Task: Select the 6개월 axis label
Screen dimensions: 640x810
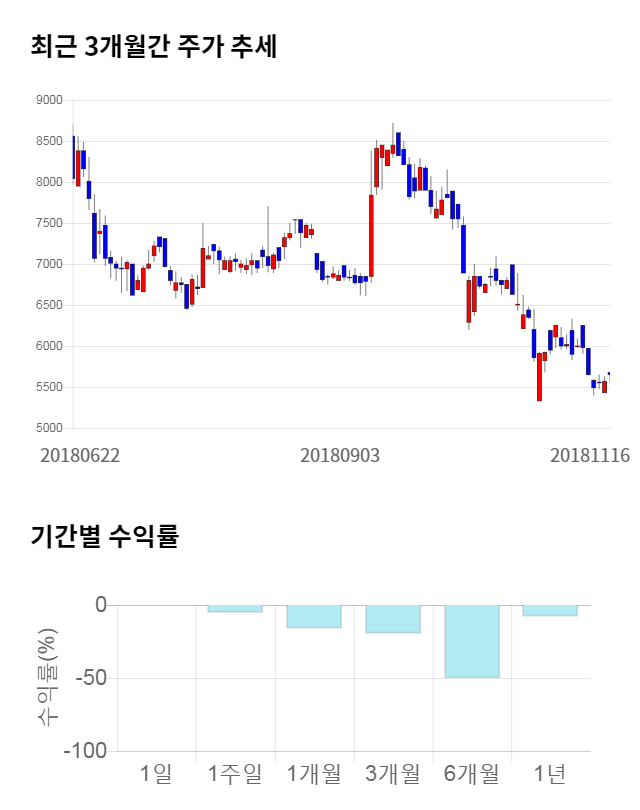Action: pos(471,773)
